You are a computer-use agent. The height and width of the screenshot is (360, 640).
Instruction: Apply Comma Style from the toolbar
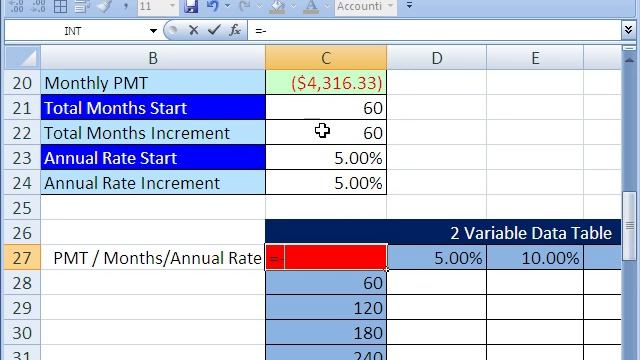(x=126, y=6)
